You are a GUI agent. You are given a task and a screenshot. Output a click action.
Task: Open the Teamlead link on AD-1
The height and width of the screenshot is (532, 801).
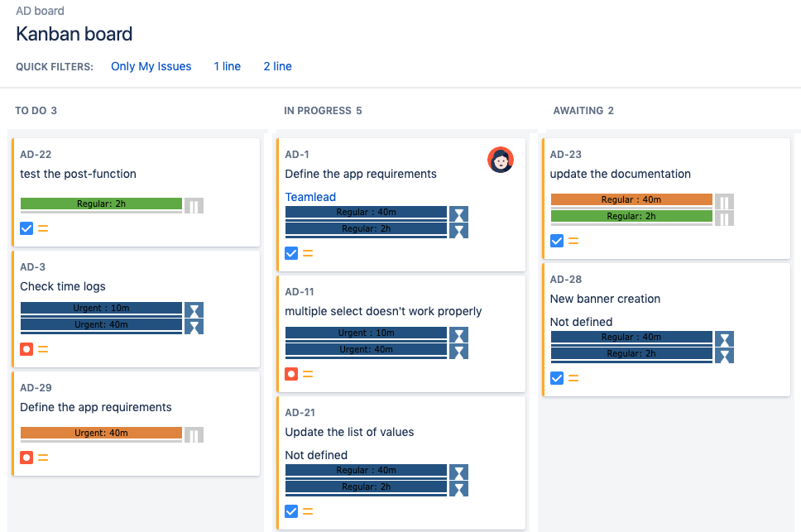[x=310, y=197]
